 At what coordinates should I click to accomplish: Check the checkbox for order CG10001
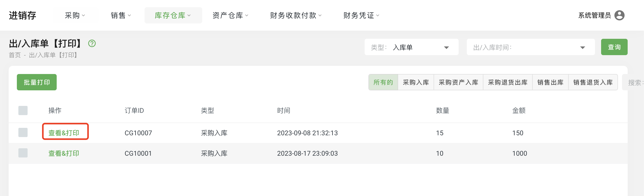point(23,153)
